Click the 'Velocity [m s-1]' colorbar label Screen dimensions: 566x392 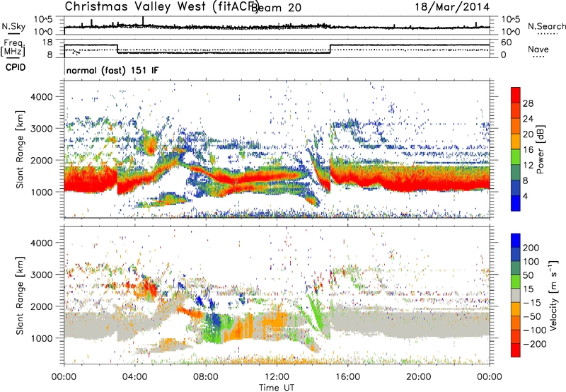tap(553, 295)
